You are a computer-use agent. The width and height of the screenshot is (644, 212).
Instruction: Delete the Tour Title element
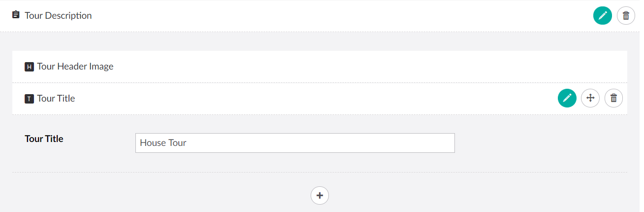[613, 98]
